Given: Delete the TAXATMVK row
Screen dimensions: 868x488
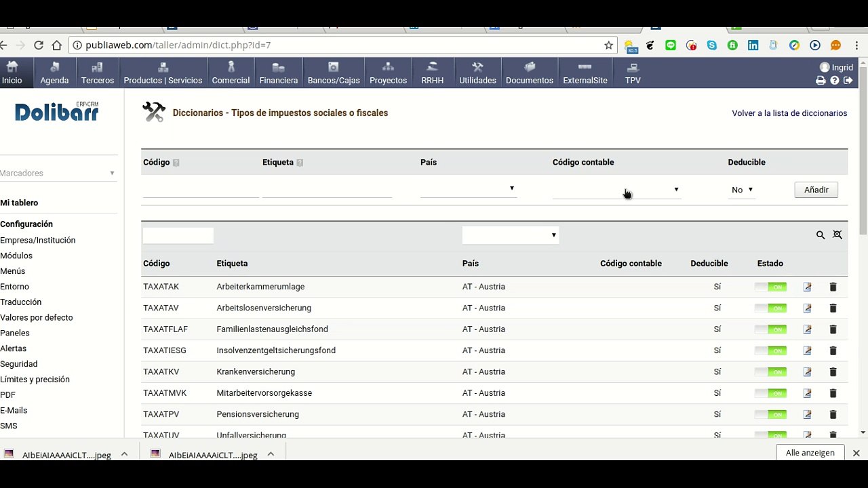Looking at the screenshot, I should coord(833,393).
